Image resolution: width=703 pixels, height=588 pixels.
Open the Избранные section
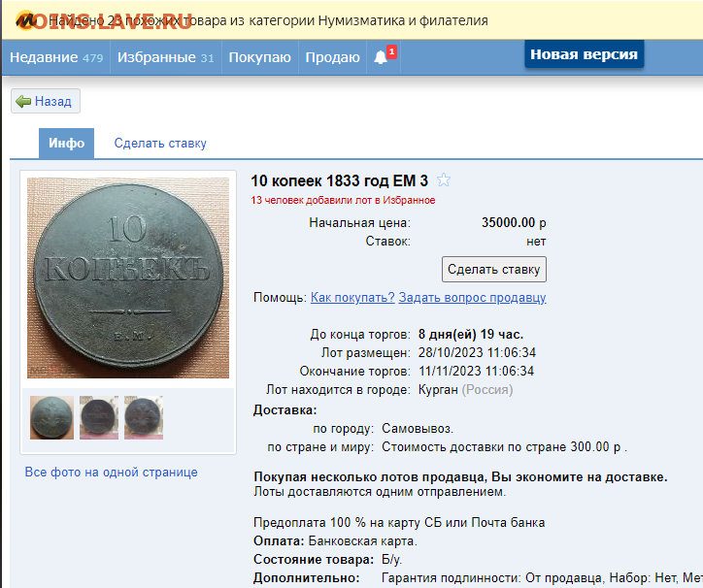click(x=165, y=57)
